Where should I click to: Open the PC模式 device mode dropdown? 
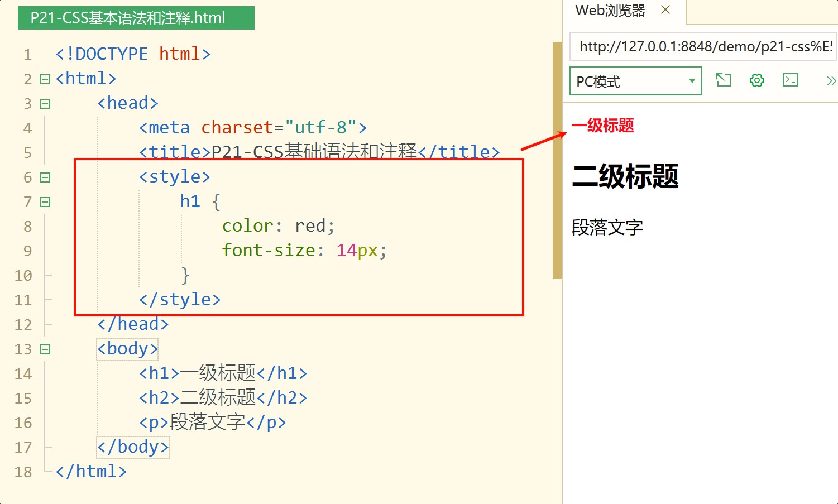(x=636, y=81)
